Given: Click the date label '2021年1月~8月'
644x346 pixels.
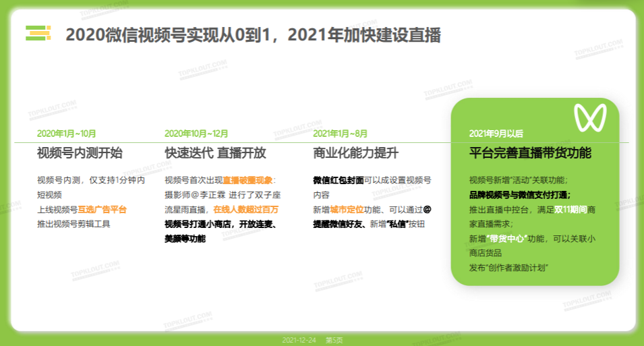Looking at the screenshot, I should [x=340, y=134].
